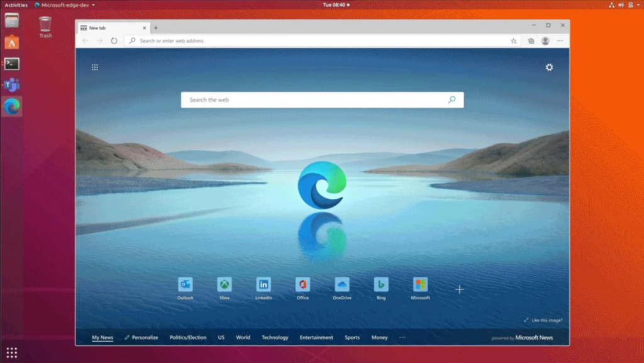Refresh the current page
The height and width of the screenshot is (363, 644).
click(113, 40)
